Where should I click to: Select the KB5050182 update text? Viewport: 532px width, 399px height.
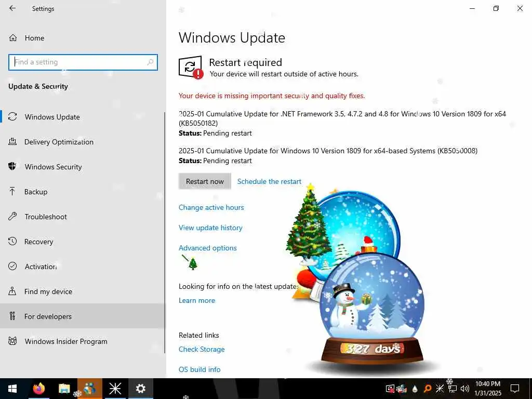[342, 118]
